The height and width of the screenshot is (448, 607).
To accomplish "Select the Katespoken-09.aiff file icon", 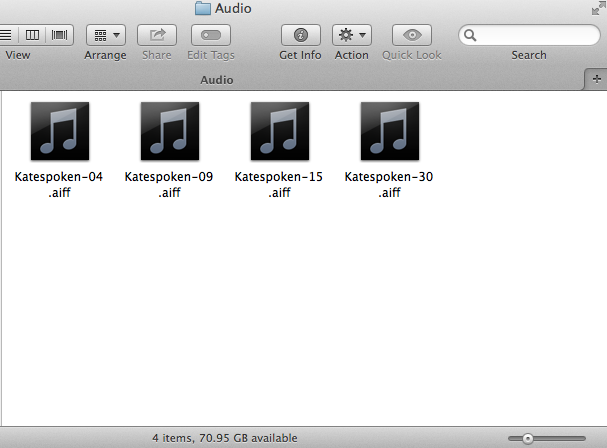I will (170, 131).
